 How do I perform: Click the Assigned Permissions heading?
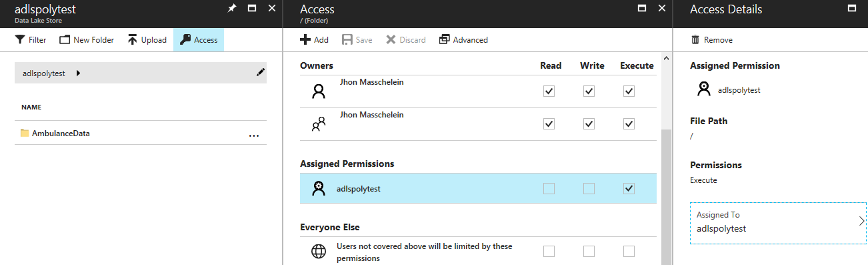coord(347,164)
